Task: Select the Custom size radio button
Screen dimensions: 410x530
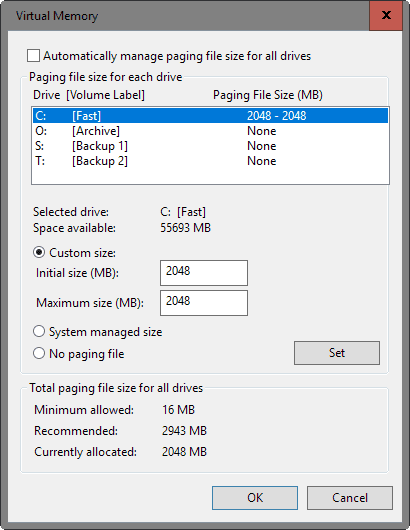Action: point(39,252)
